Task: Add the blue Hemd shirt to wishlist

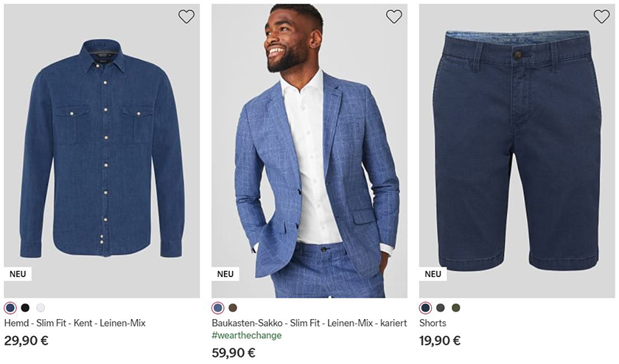Action: click(186, 16)
